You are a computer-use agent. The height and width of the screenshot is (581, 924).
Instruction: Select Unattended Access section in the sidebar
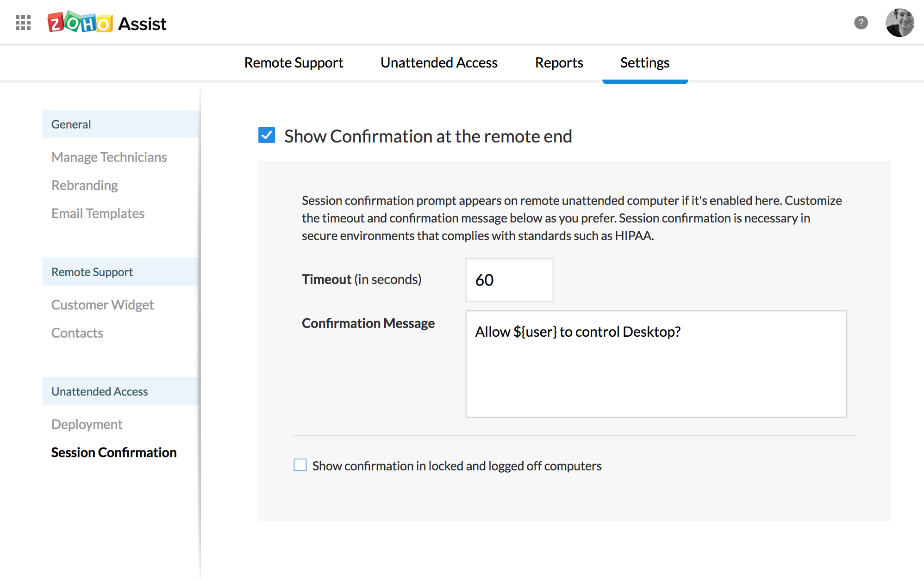pos(121,391)
